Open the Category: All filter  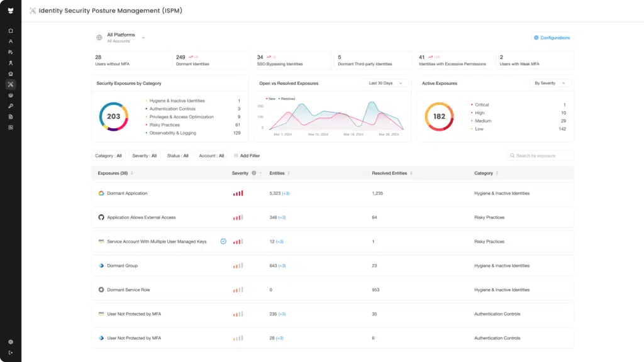pyautogui.click(x=108, y=156)
